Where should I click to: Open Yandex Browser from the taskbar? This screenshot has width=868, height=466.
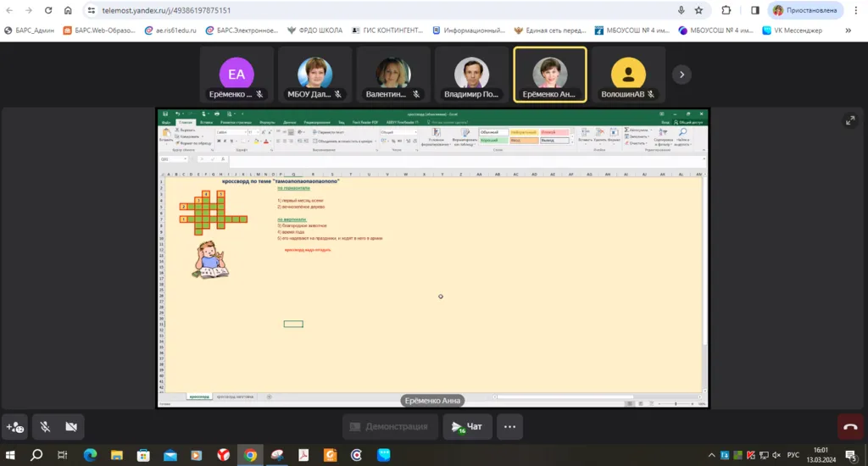click(x=223, y=455)
